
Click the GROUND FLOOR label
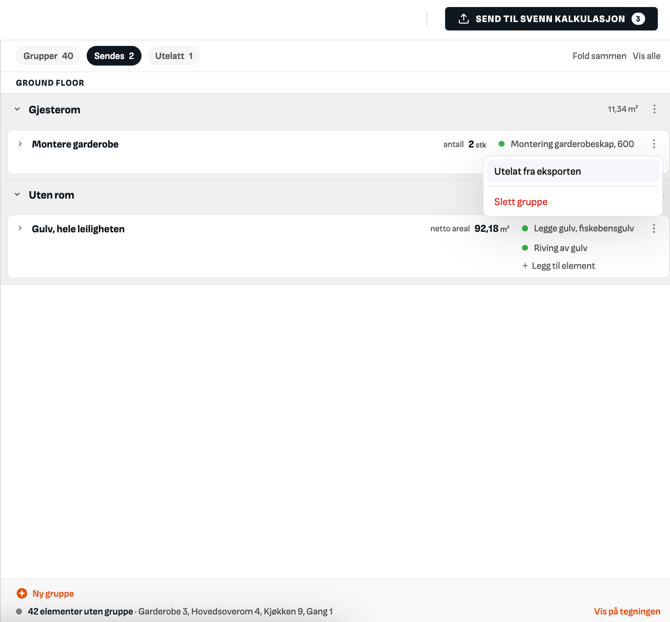point(50,83)
